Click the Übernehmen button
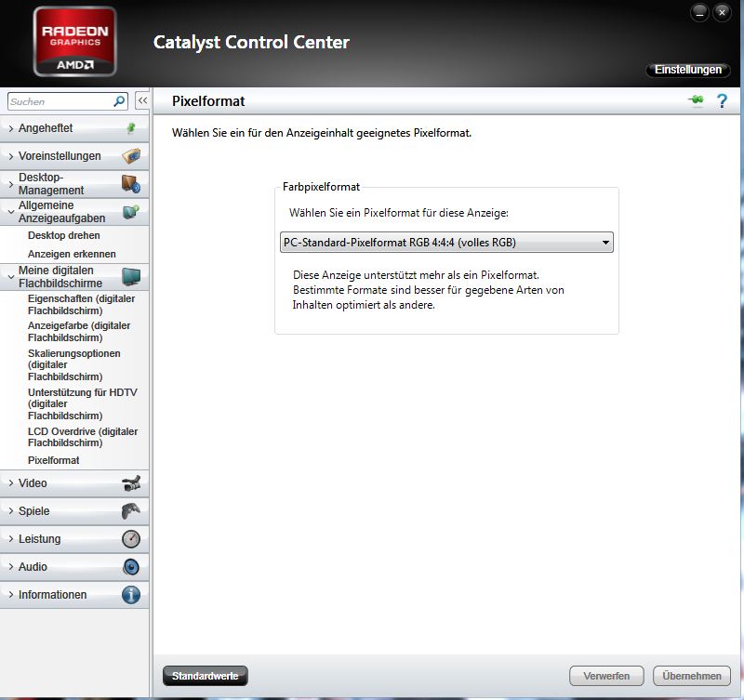This screenshot has height=700, width=744. pos(692,676)
